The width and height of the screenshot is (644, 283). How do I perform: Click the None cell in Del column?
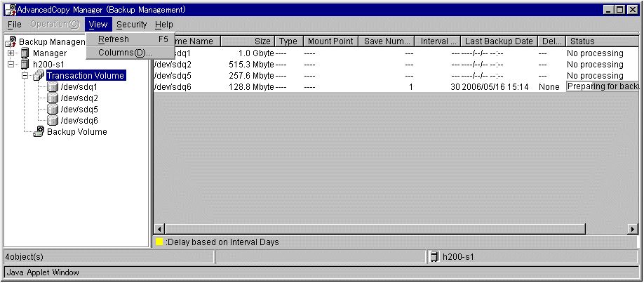(549, 87)
